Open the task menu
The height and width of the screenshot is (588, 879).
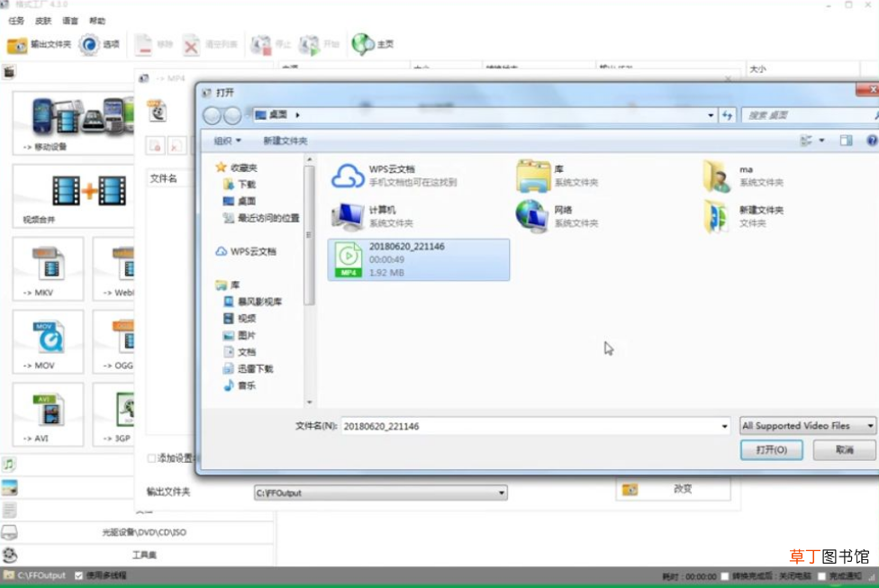coord(16,21)
